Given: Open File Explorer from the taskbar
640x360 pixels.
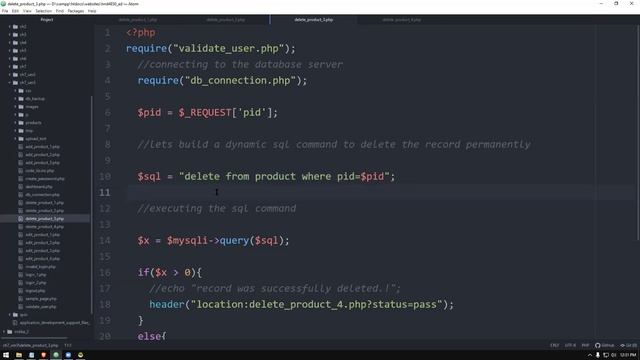Looking at the screenshot, I should coord(19,355).
